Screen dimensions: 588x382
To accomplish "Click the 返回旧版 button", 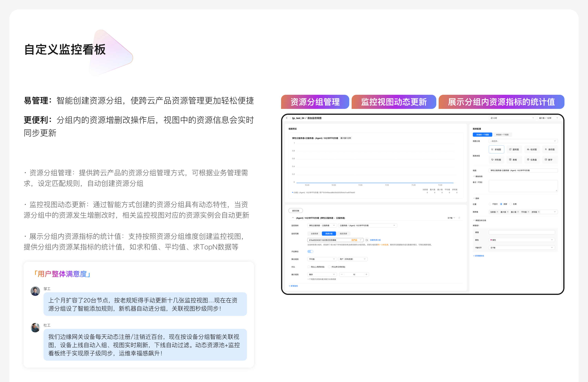I will [x=296, y=211].
